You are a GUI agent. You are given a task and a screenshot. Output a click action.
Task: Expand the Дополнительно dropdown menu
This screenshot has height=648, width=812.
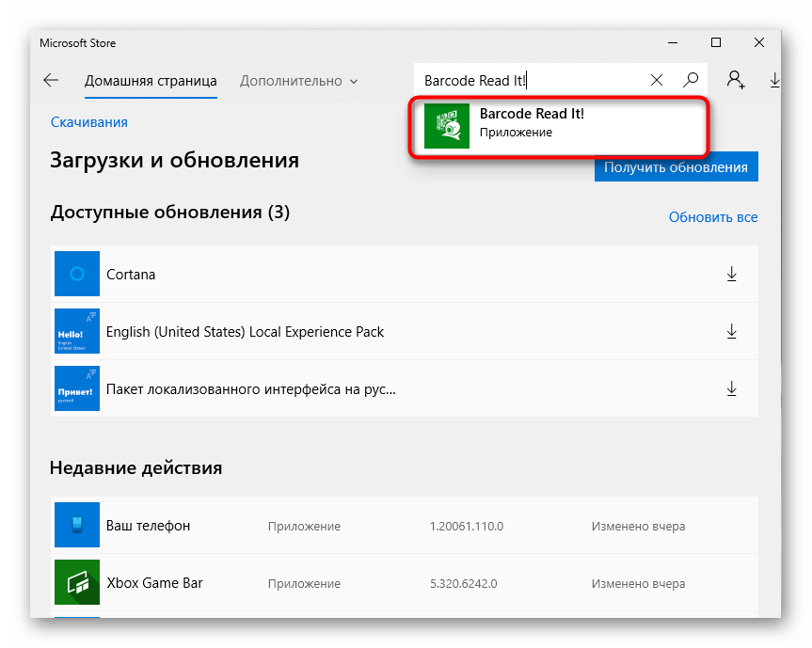(298, 81)
